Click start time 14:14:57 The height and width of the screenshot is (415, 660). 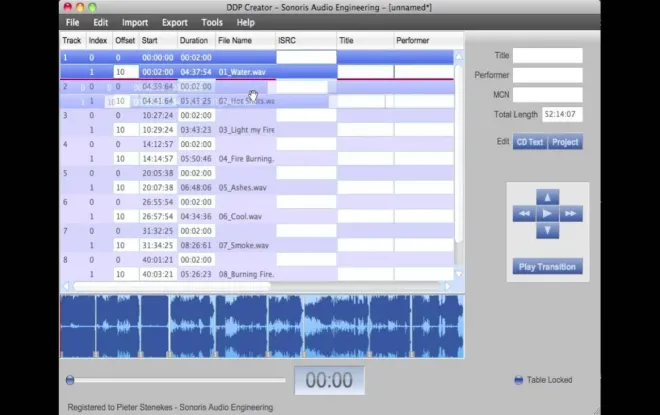coord(157,159)
